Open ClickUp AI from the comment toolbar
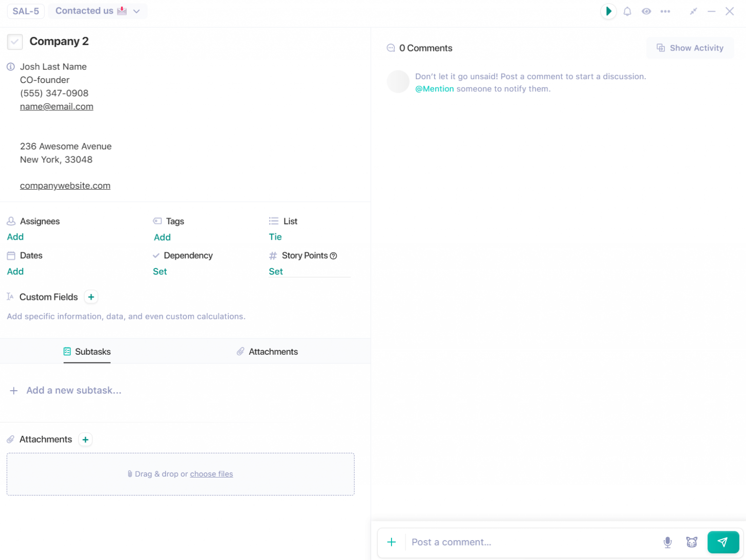The width and height of the screenshot is (746, 560). [692, 542]
